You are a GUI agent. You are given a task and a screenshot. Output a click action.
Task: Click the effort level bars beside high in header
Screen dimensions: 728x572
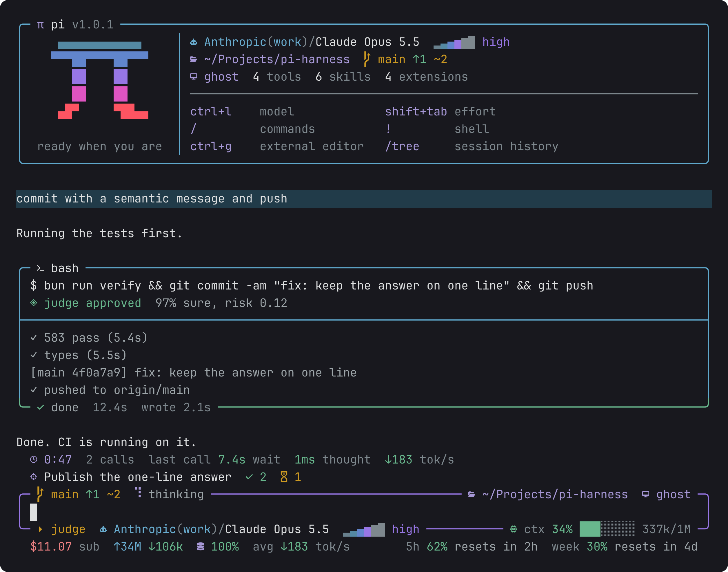tap(454, 43)
